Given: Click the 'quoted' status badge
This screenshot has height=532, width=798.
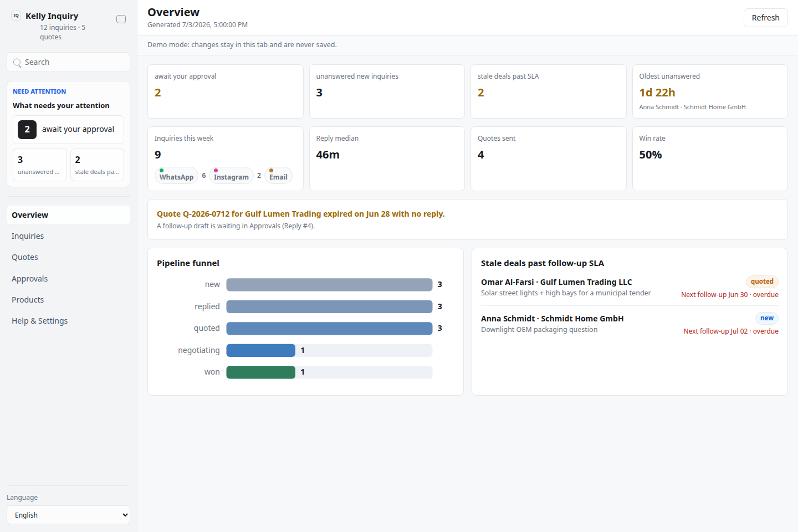Looking at the screenshot, I should tap(762, 282).
